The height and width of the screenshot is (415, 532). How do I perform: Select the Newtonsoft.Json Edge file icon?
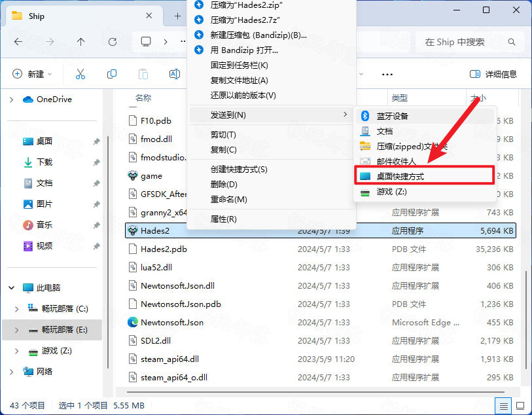point(132,322)
